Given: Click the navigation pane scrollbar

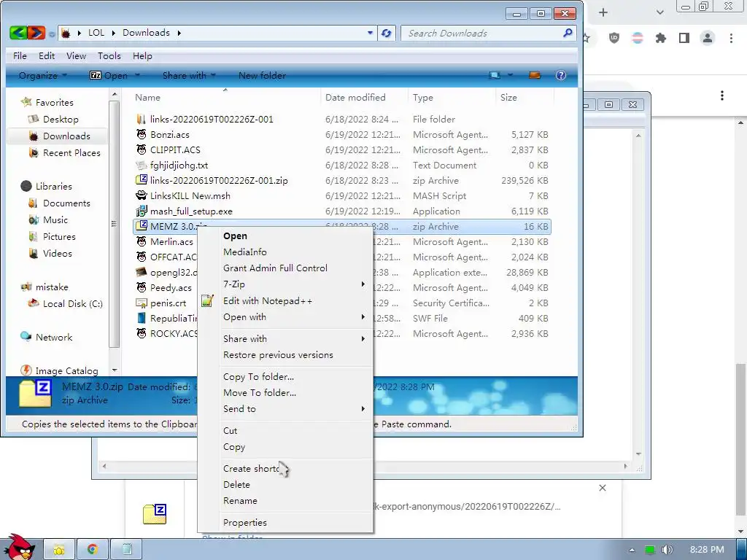Looking at the screenshot, I should (x=115, y=224).
